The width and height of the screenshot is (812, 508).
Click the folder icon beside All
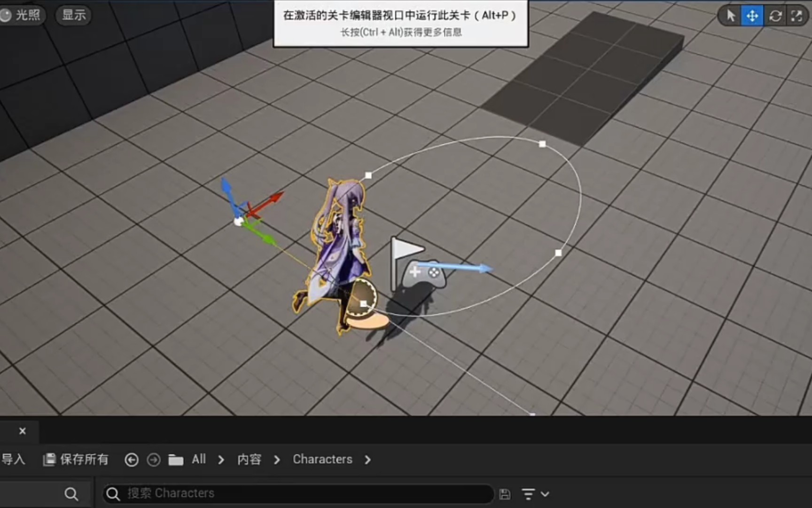[176, 460]
